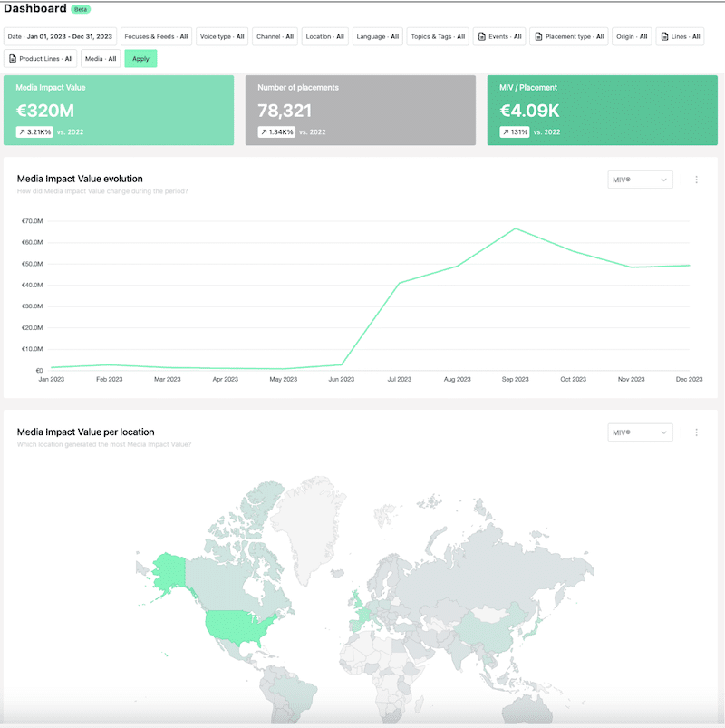The width and height of the screenshot is (725, 728).
Task: Click the €320M value
Action: (45, 111)
